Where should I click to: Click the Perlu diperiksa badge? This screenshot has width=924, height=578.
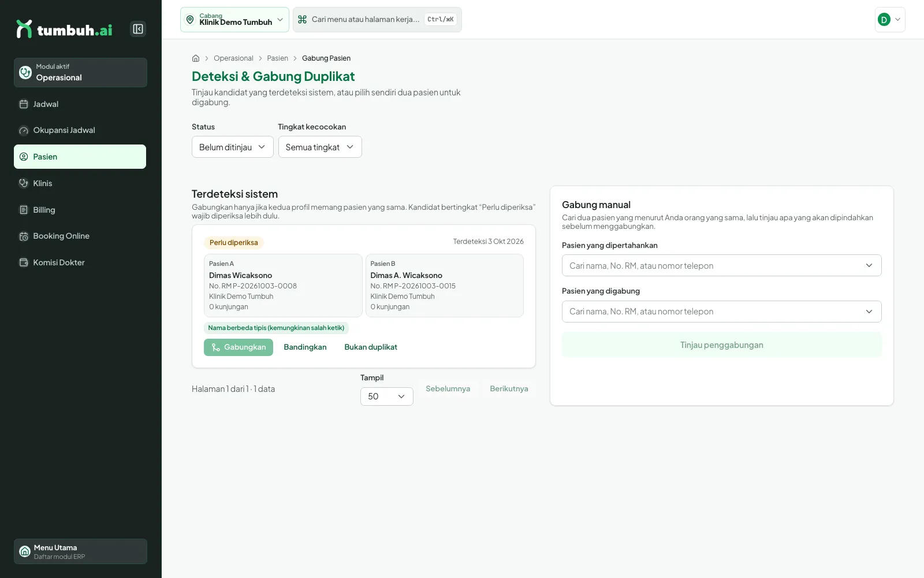click(234, 243)
